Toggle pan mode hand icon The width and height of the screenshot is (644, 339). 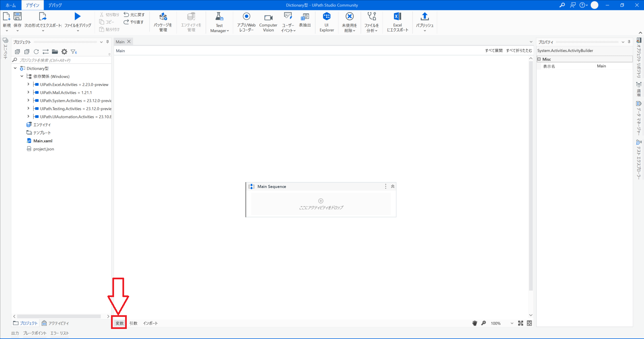click(475, 323)
